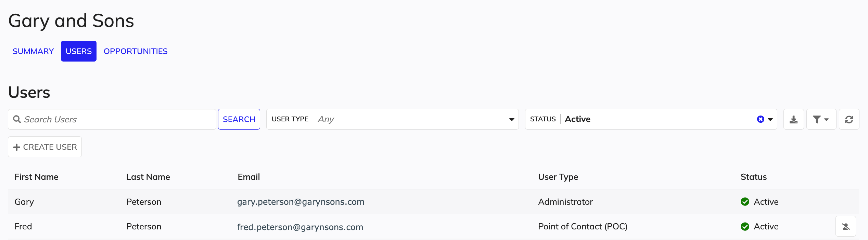Click the SEARCH button
The width and height of the screenshot is (868, 240).
point(239,119)
